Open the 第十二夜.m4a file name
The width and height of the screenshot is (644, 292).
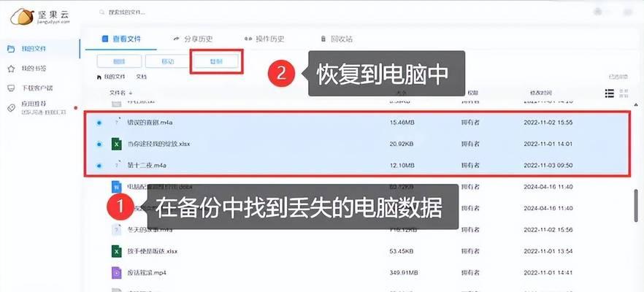[147, 166]
